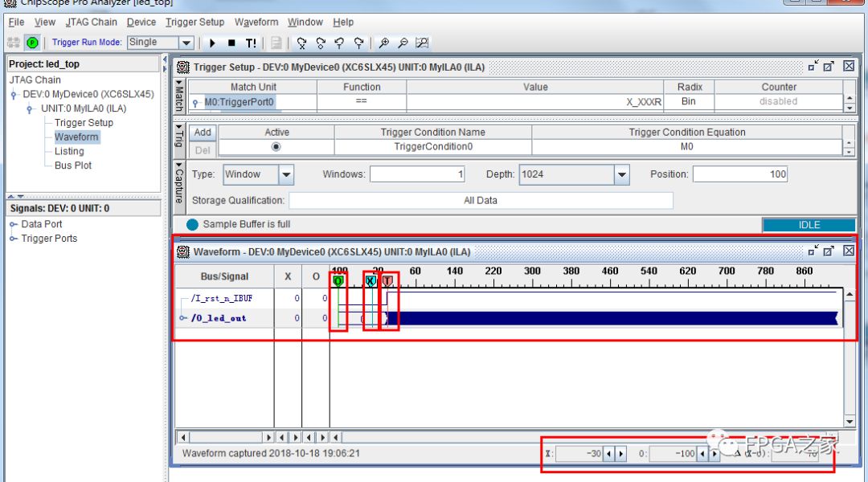The image size is (868, 482).
Task: Decrement the X cursor position with left arrow
Action: pyautogui.click(x=609, y=454)
